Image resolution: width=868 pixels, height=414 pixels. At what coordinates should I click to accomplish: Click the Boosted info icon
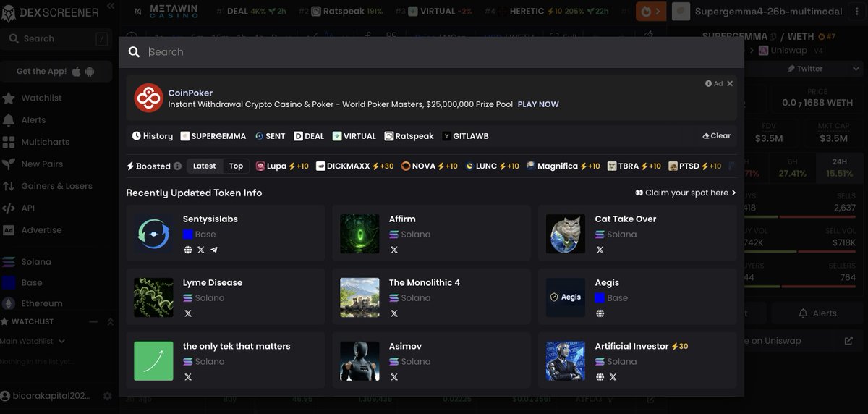point(177,166)
